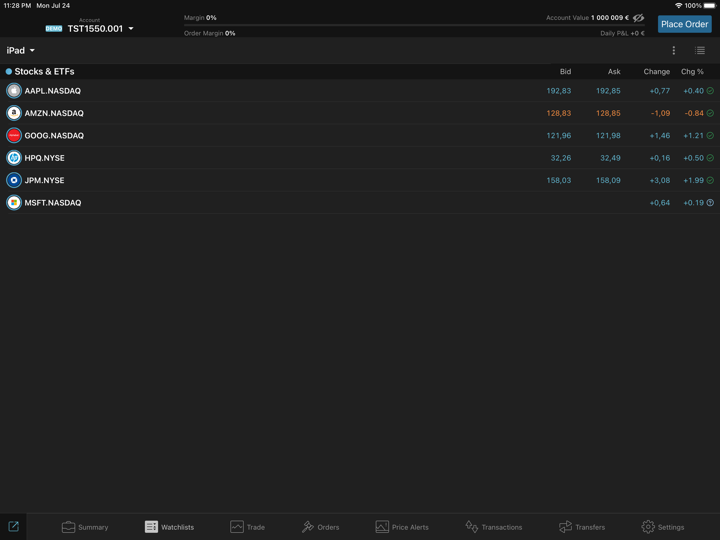This screenshot has width=720, height=540.
Task: Tap the check status circle on AAPL row
Action: 710,91
